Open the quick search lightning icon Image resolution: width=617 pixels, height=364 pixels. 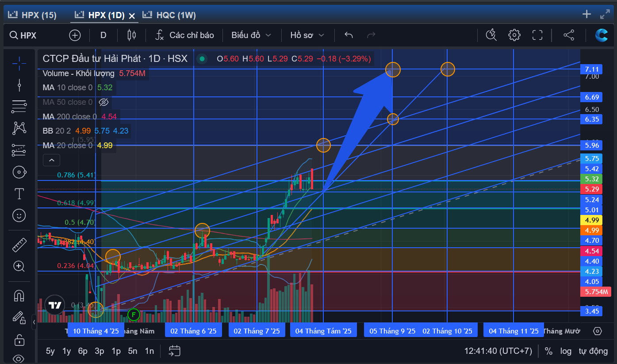(491, 35)
